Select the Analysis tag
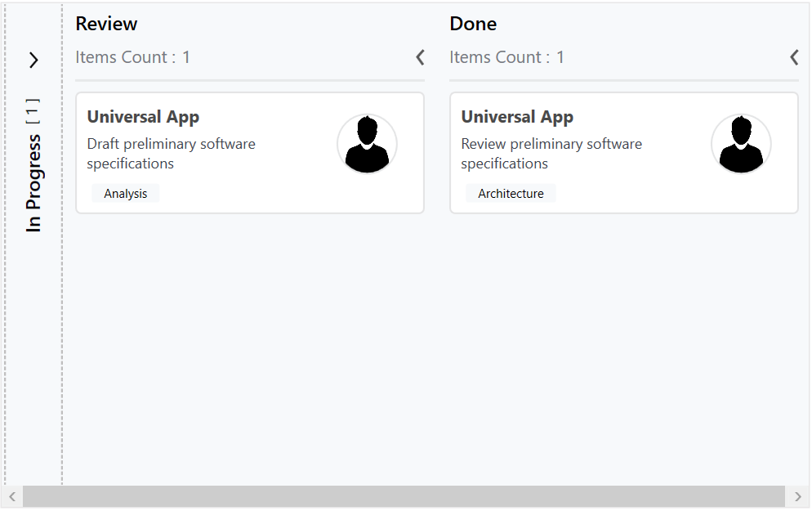Viewport: 812px width, 511px height. click(125, 193)
